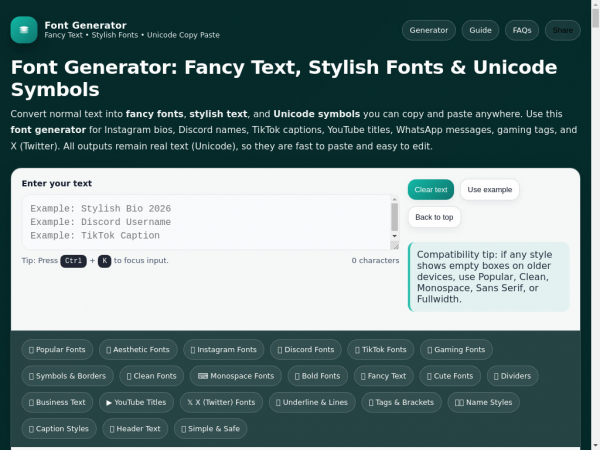The height and width of the screenshot is (450, 600).
Task: Select the Popular Fonts category
Action: pyautogui.click(x=57, y=350)
